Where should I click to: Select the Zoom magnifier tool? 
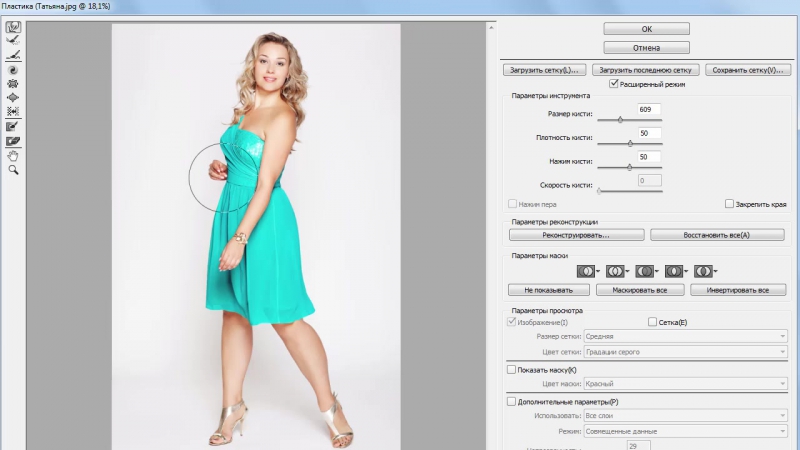coord(13,170)
